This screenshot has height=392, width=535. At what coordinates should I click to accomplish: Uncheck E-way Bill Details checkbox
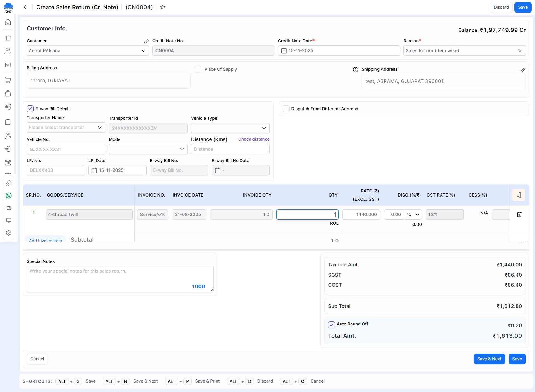[30, 109]
